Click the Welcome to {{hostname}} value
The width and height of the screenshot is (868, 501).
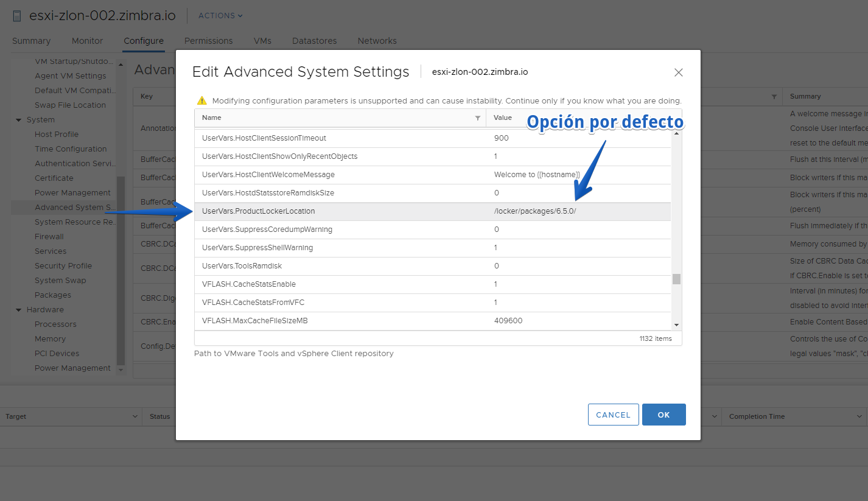[x=537, y=175]
